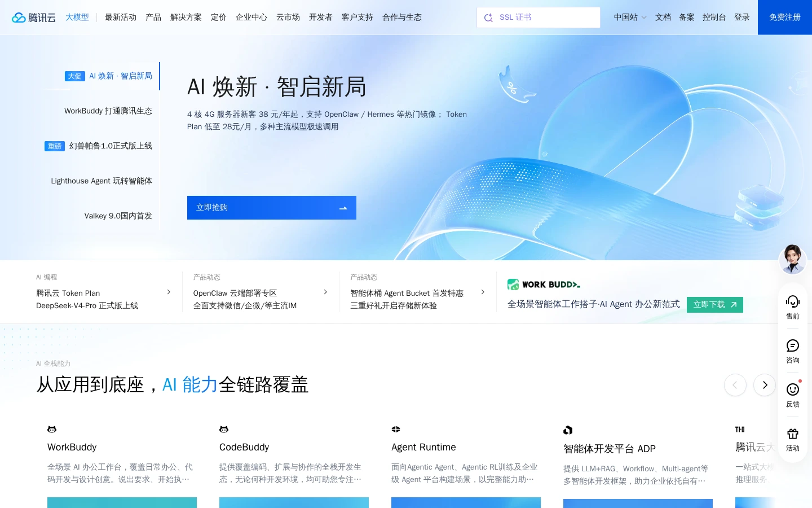Click the 免费注册 button
The width and height of the screenshot is (812, 508).
point(785,17)
